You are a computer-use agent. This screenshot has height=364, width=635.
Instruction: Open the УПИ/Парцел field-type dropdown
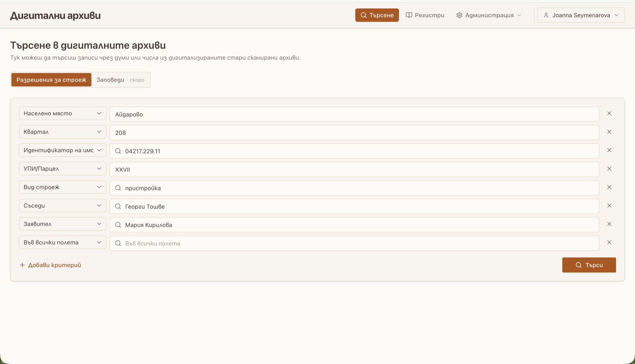(x=62, y=169)
